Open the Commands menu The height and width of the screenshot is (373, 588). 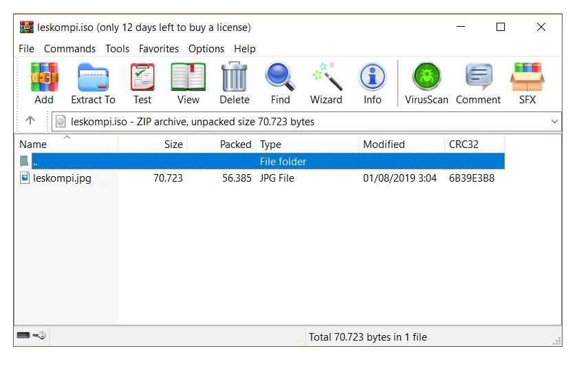click(x=69, y=49)
